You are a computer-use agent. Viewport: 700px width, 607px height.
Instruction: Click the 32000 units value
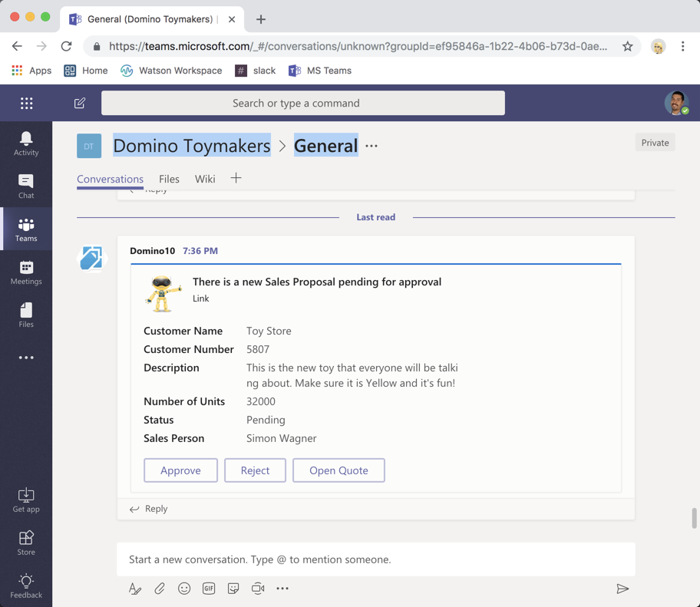click(x=261, y=401)
